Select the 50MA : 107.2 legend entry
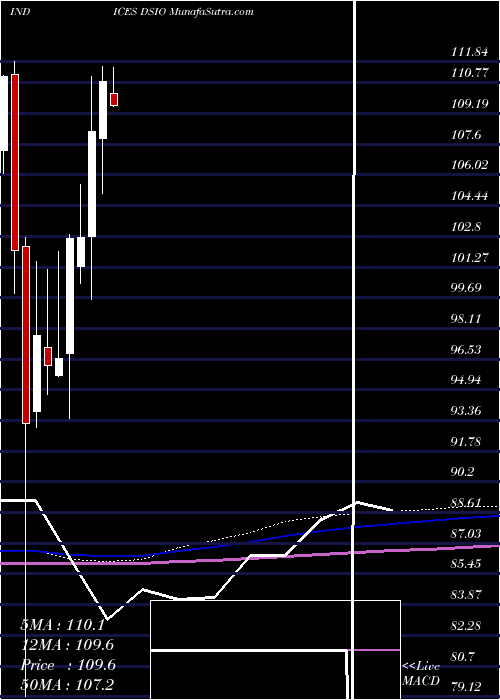 click(67, 685)
